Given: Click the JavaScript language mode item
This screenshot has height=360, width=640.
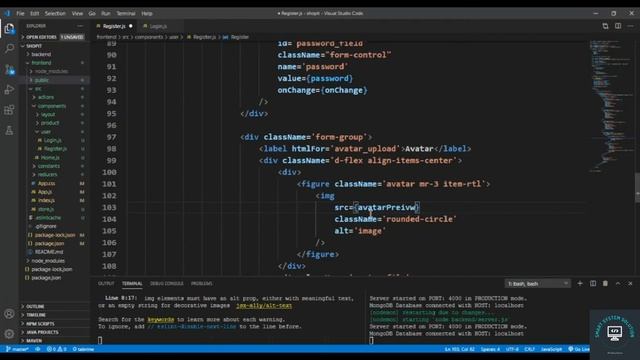Looking at the screenshot, I should click(x=551, y=349).
